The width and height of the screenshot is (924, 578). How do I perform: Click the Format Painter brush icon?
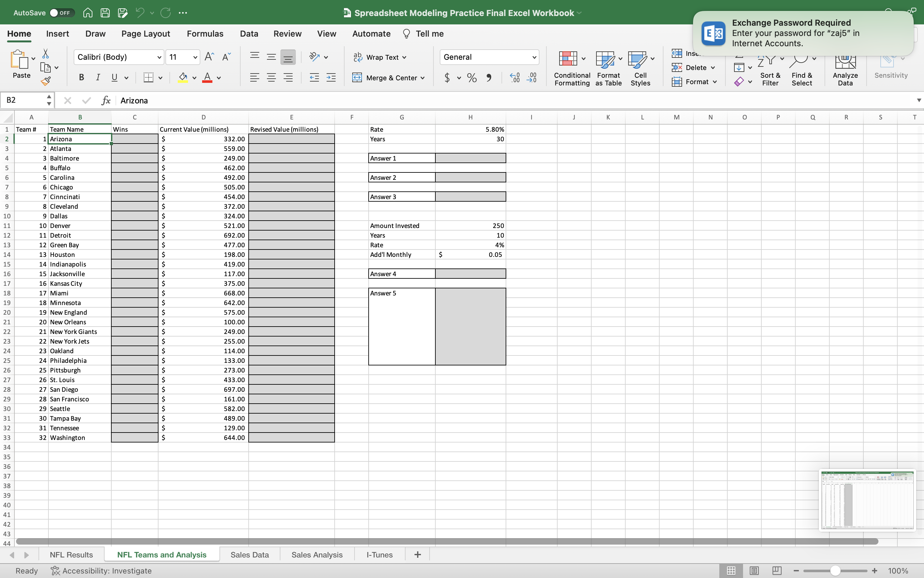[46, 81]
